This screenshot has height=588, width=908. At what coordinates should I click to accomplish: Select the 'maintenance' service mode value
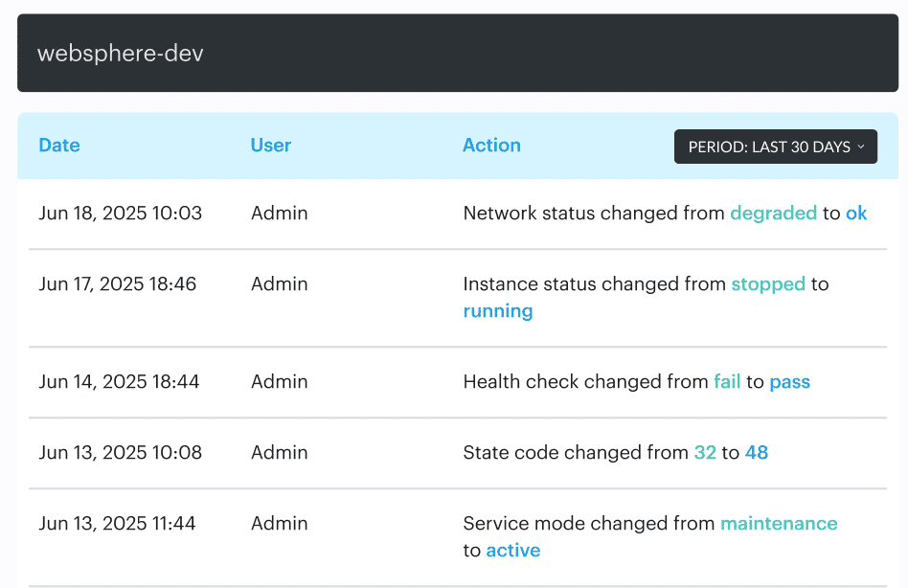[779, 524]
